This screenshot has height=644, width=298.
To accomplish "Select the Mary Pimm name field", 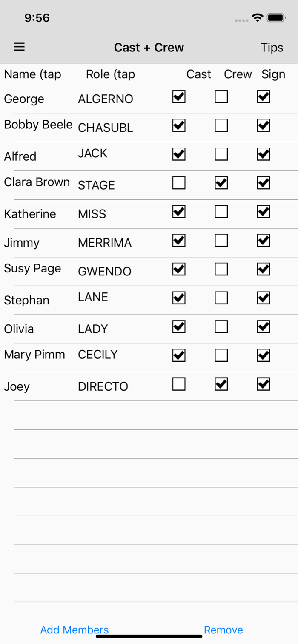I will (34, 355).
